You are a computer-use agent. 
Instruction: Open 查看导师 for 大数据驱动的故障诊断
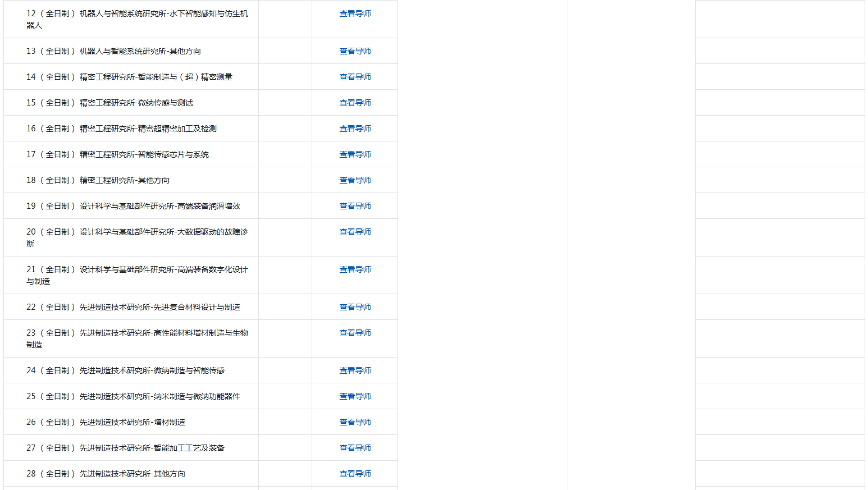(x=354, y=232)
